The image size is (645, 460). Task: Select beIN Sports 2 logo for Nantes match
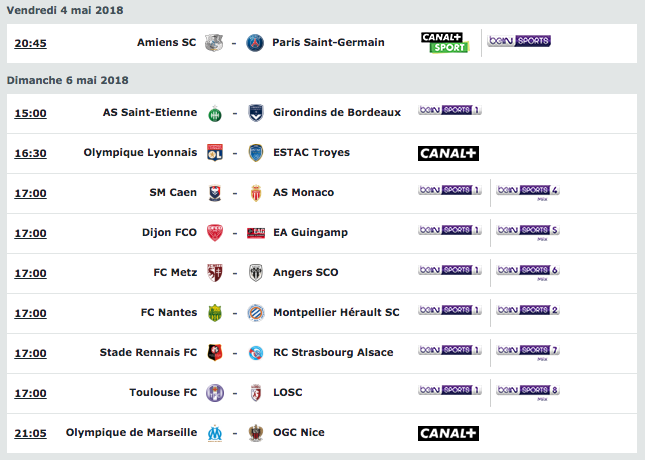point(528,310)
